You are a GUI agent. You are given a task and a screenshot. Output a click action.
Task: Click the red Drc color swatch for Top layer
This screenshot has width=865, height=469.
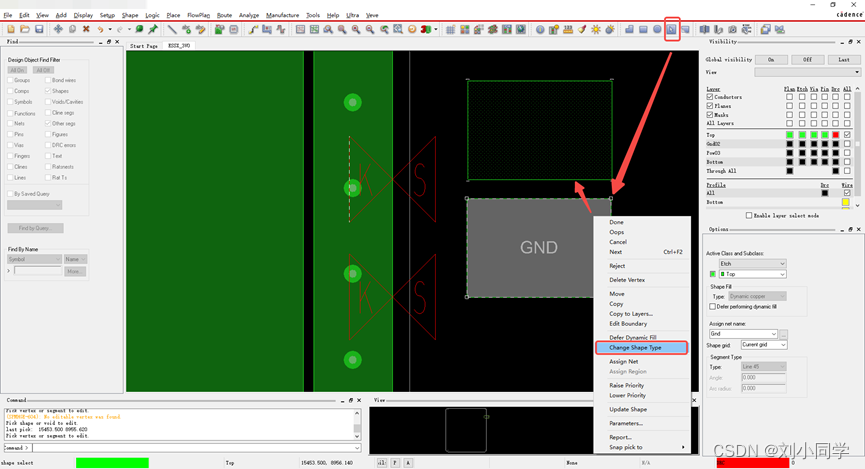pos(835,134)
